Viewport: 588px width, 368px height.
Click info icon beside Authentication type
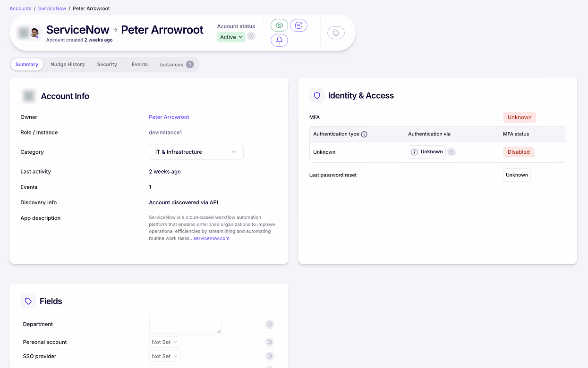(x=364, y=134)
